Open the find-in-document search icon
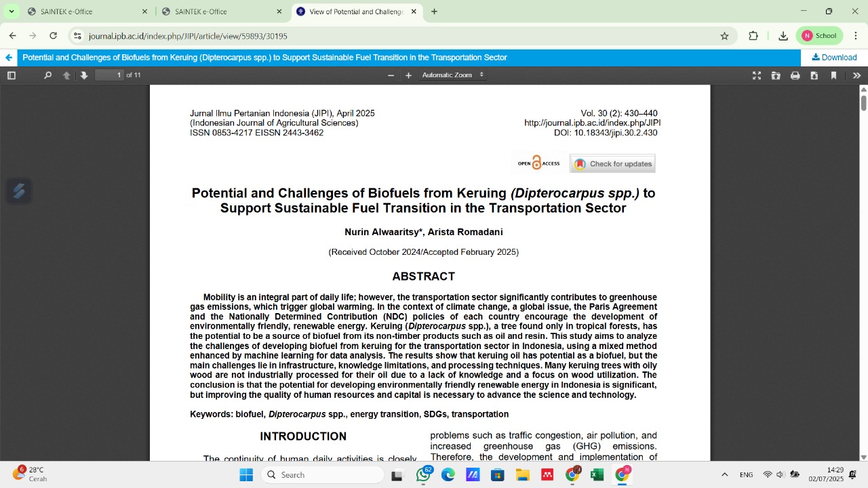This screenshot has width=868, height=488. click(x=47, y=75)
